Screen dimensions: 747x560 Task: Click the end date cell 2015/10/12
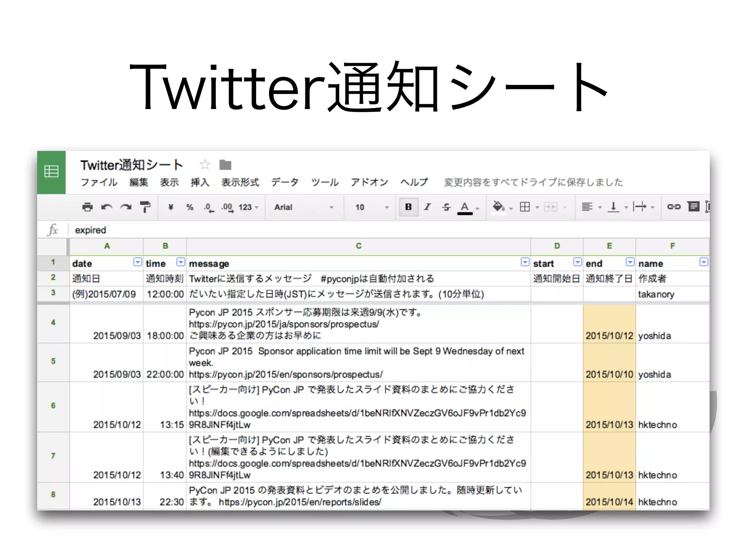point(609,323)
